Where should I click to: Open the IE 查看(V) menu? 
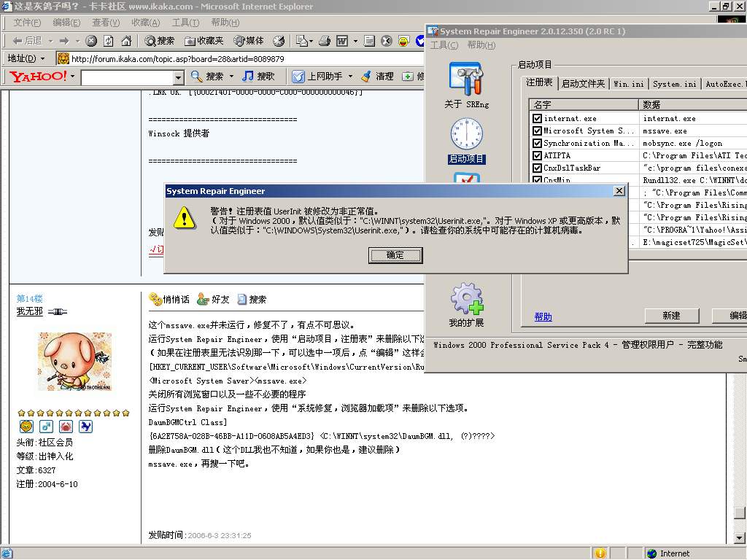tap(105, 23)
